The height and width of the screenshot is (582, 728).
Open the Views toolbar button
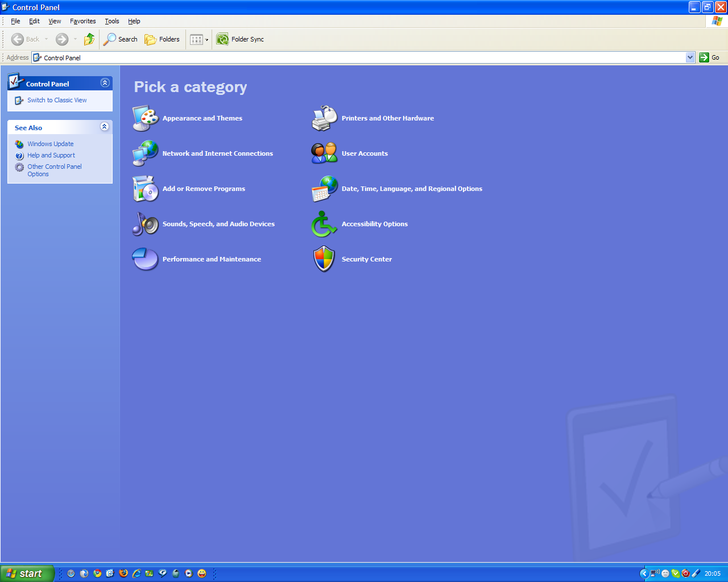pyautogui.click(x=199, y=39)
